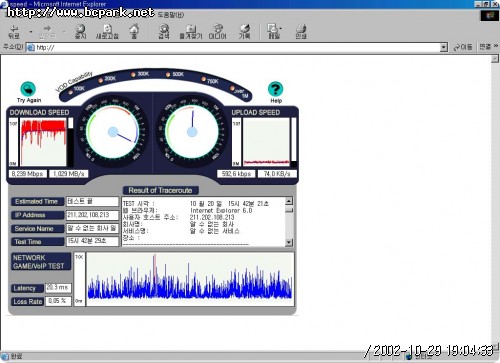Viewport: 500px width, 363px height.
Task: Click the NETWORK GAME/VoIP TEST button
Action: point(41,262)
